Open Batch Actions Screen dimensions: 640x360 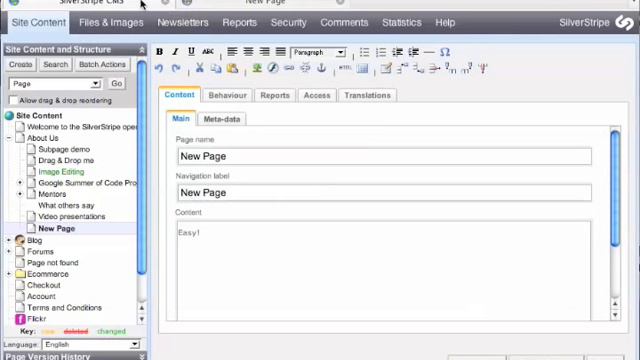point(102,64)
